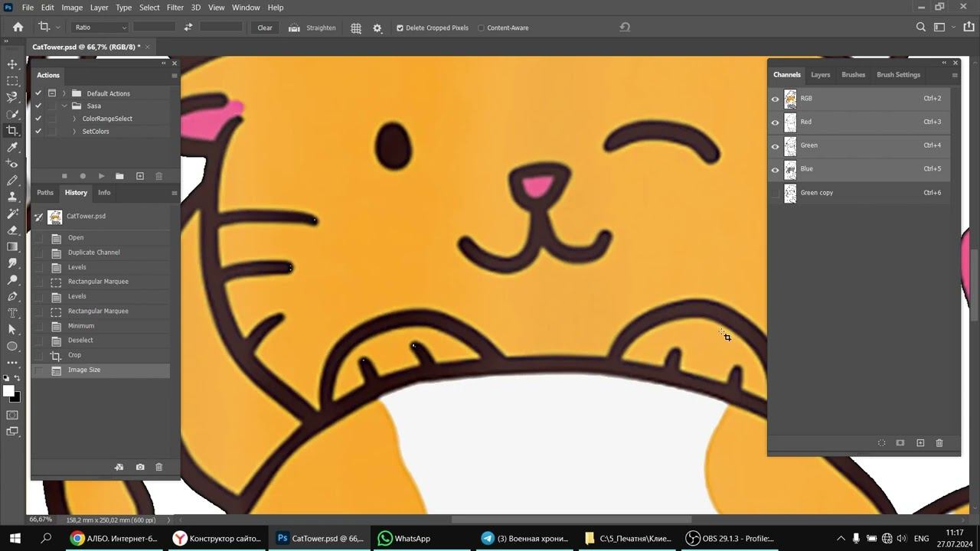Begin recording action button
The height and width of the screenshot is (551, 980).
83,176
